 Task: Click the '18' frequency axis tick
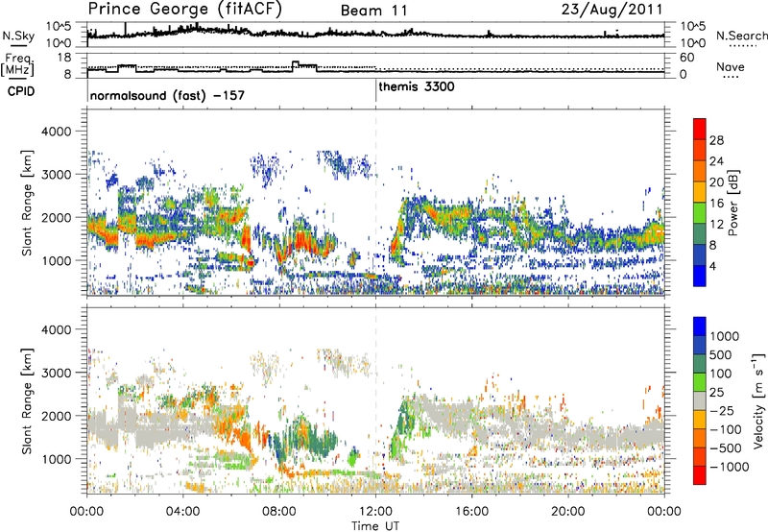click(65, 58)
